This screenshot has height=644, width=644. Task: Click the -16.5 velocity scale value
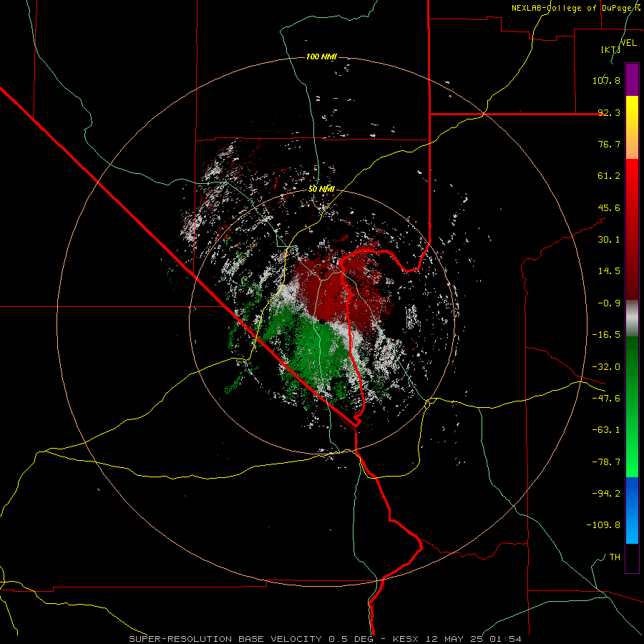(606, 335)
